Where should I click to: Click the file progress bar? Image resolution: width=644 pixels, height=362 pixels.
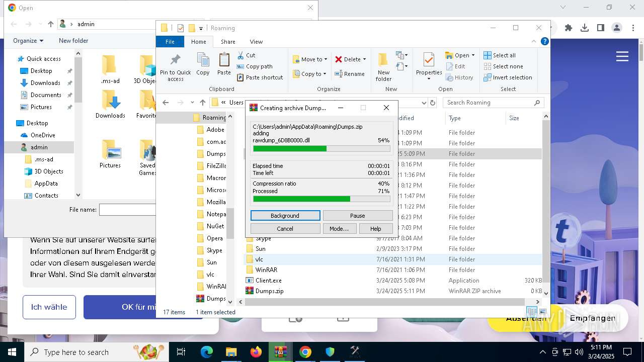[x=321, y=149]
